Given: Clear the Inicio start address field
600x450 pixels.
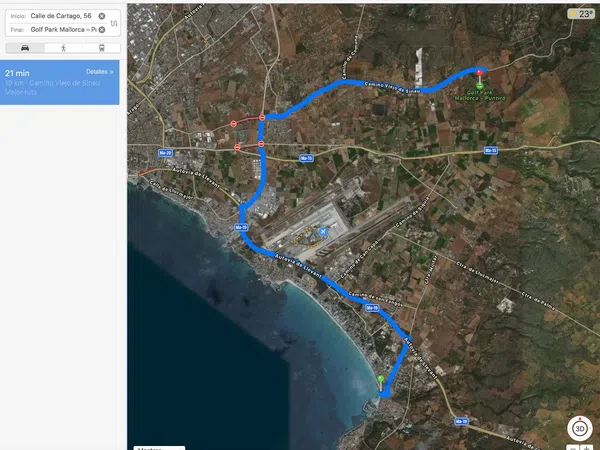Looking at the screenshot, I should pos(102,17).
